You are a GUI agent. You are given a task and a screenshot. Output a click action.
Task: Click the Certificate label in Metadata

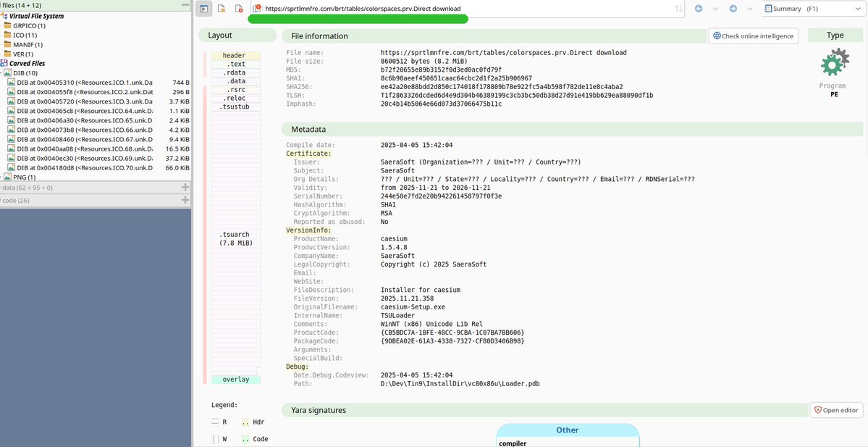coord(308,154)
